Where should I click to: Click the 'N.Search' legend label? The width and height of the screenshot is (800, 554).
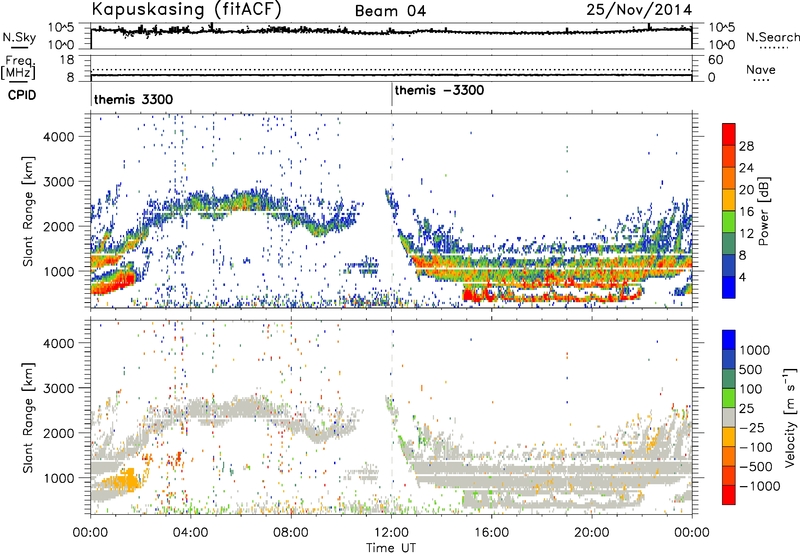point(772,37)
